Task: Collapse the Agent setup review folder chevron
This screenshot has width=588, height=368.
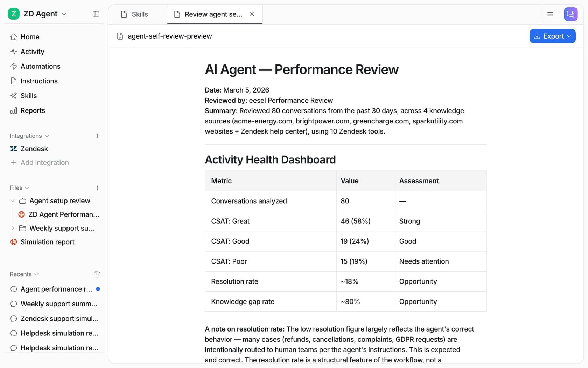Action: (13, 201)
